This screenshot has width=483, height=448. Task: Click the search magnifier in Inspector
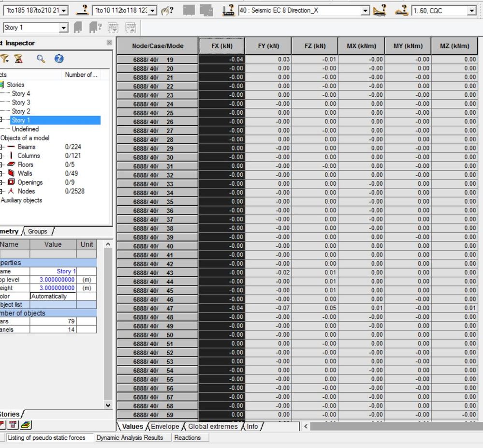(41, 59)
